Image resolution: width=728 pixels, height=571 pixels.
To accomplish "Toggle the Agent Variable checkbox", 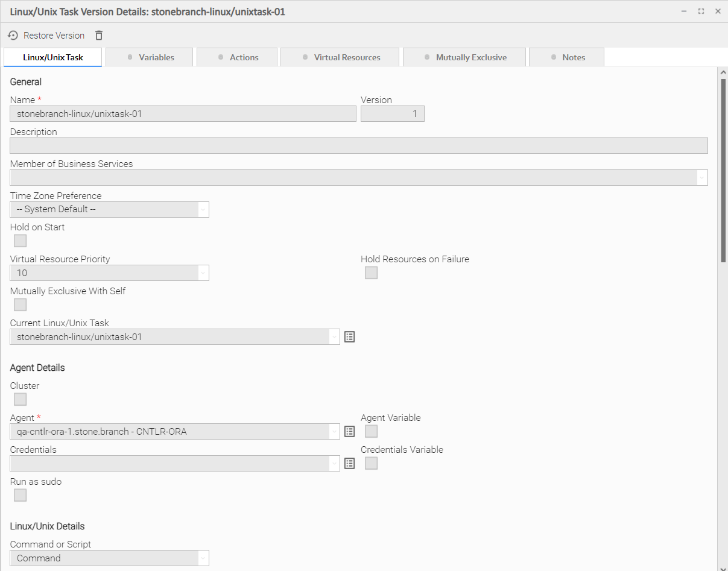I will [x=372, y=432].
